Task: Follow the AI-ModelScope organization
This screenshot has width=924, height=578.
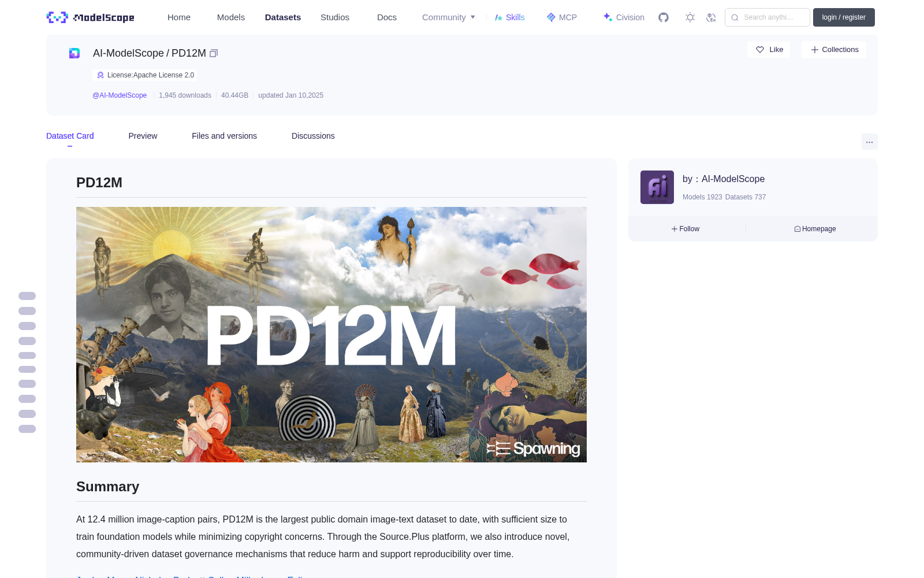Action: click(x=685, y=229)
